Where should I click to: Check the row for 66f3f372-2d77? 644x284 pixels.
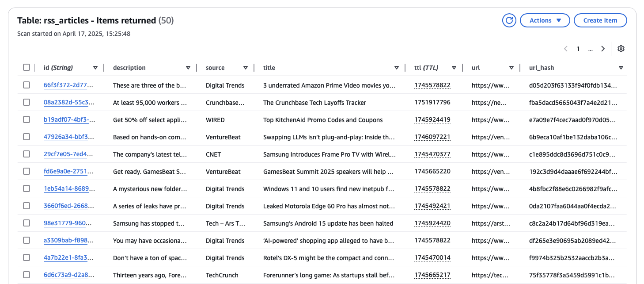pos(27,85)
